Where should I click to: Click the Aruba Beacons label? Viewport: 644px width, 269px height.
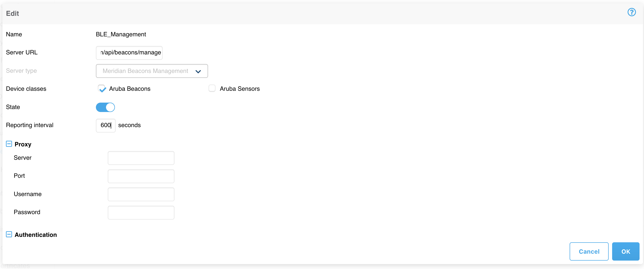(x=129, y=89)
